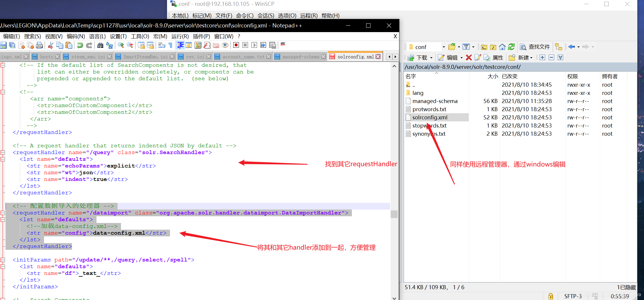Rename the selected remote file icon
644x300 pixels.
tap(478, 57)
